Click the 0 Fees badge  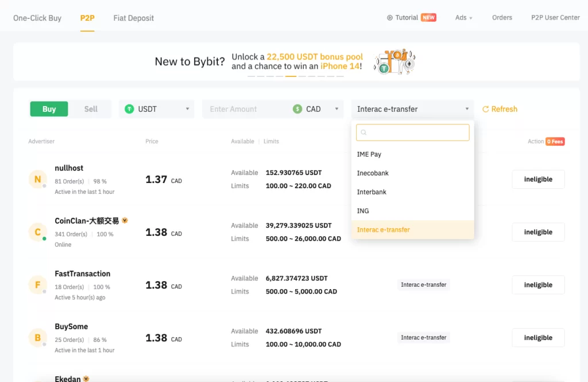click(555, 142)
